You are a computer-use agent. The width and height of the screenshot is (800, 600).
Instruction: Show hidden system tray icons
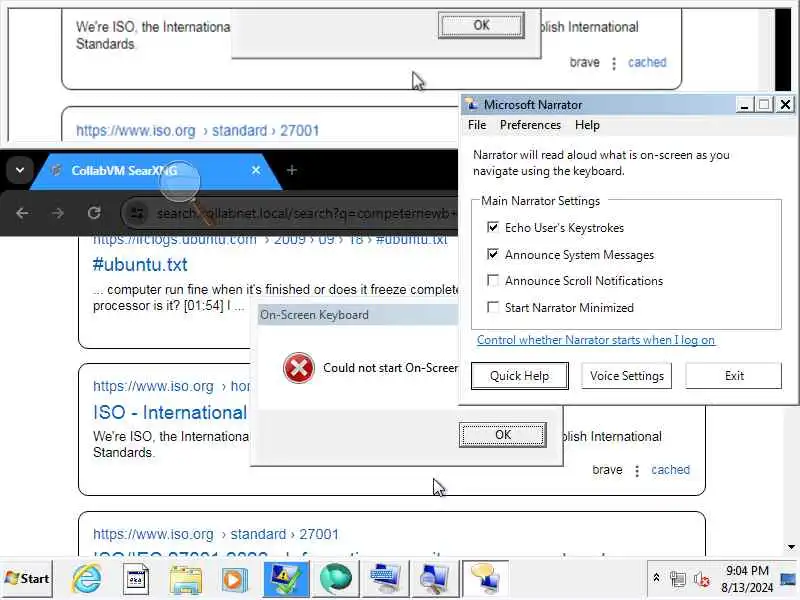tap(657, 578)
